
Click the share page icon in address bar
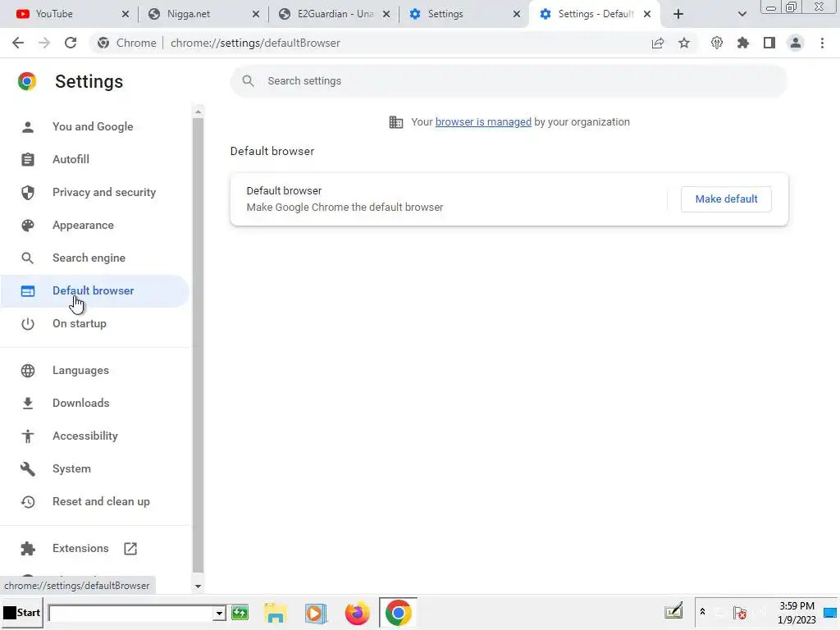coord(658,43)
